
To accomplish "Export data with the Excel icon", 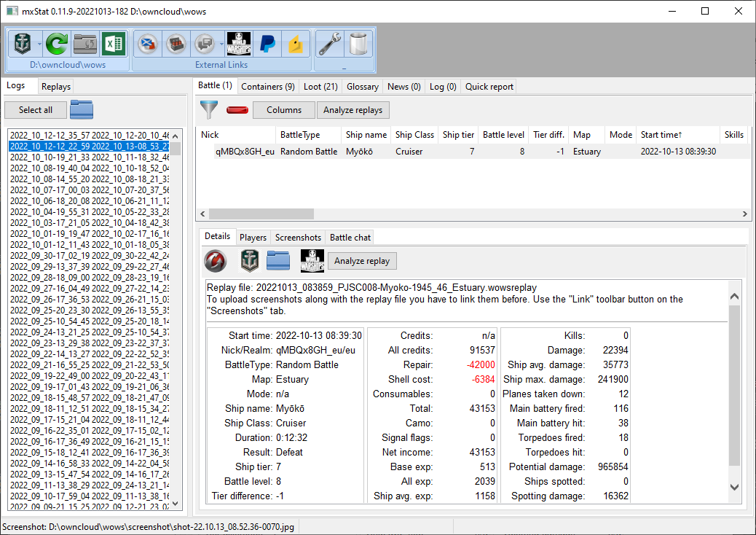I will [114, 44].
